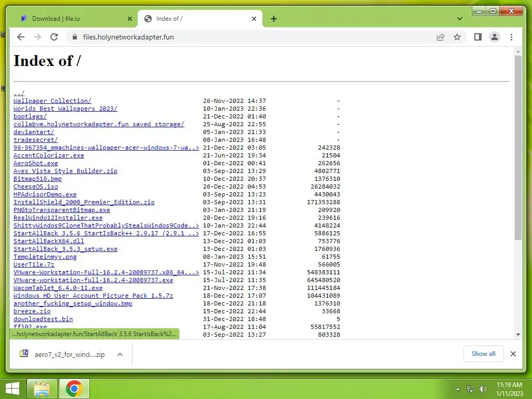Screen dimensions: 532x399
Task: Show all downloads
Action: click(484, 353)
